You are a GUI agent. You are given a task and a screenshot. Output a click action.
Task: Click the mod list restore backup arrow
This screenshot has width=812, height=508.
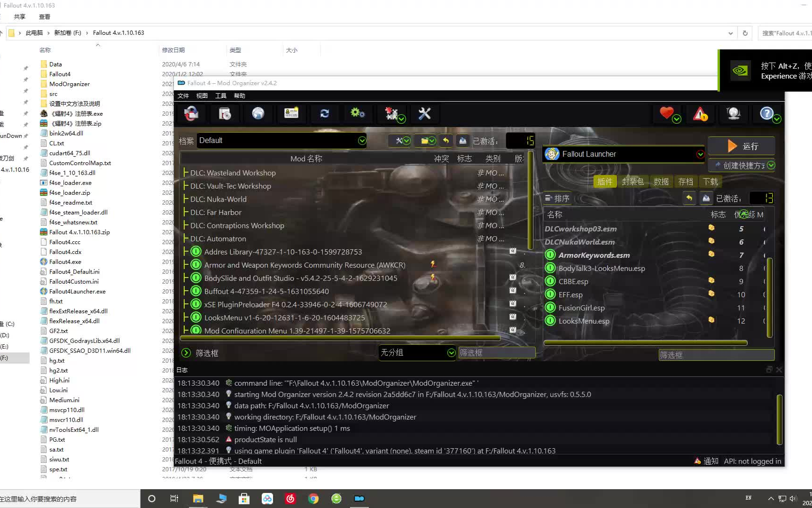point(445,141)
